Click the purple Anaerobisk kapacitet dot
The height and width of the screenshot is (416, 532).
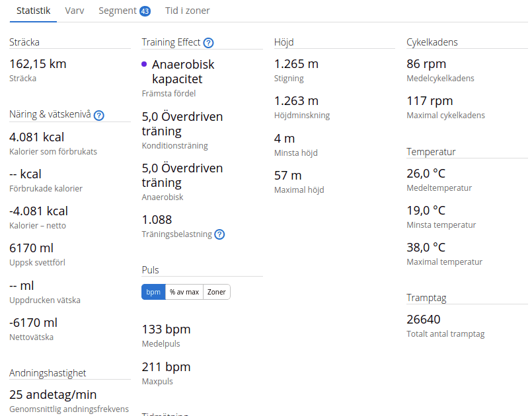point(145,65)
